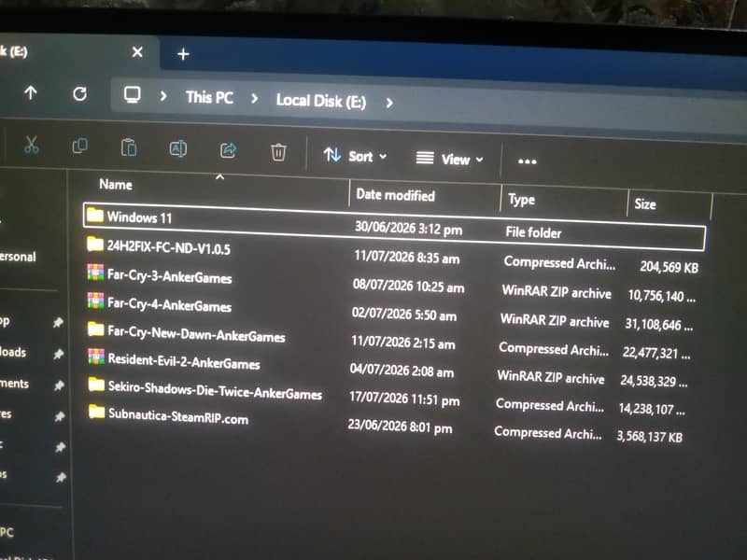Click date 11/07/2026 8:35 am
Screen dimensions: 747x560
coord(407,258)
